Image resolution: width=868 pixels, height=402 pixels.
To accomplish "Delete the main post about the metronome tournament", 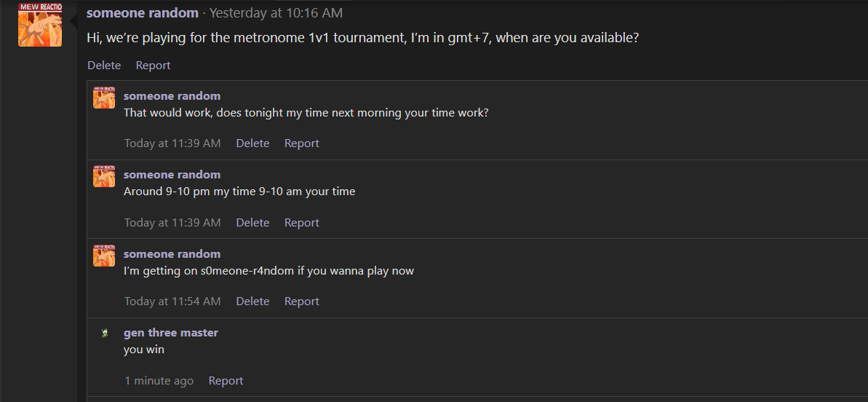I will pos(104,66).
